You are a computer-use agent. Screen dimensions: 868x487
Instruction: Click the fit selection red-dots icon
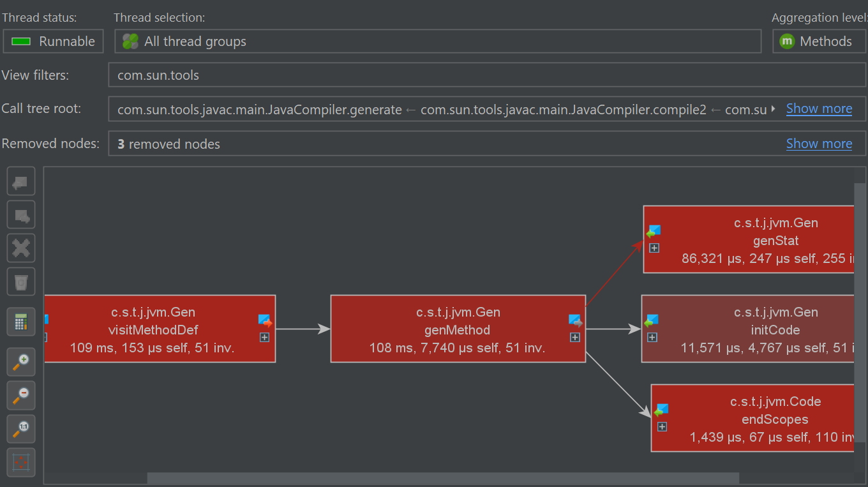click(21, 462)
